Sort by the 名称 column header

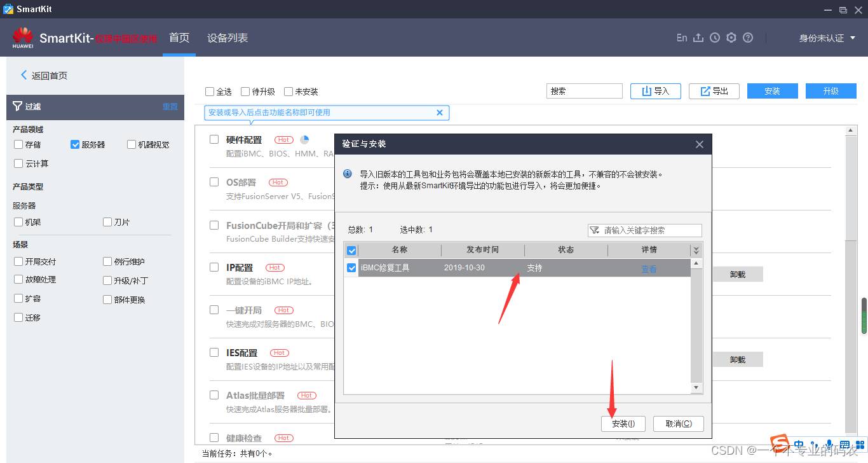click(400, 250)
